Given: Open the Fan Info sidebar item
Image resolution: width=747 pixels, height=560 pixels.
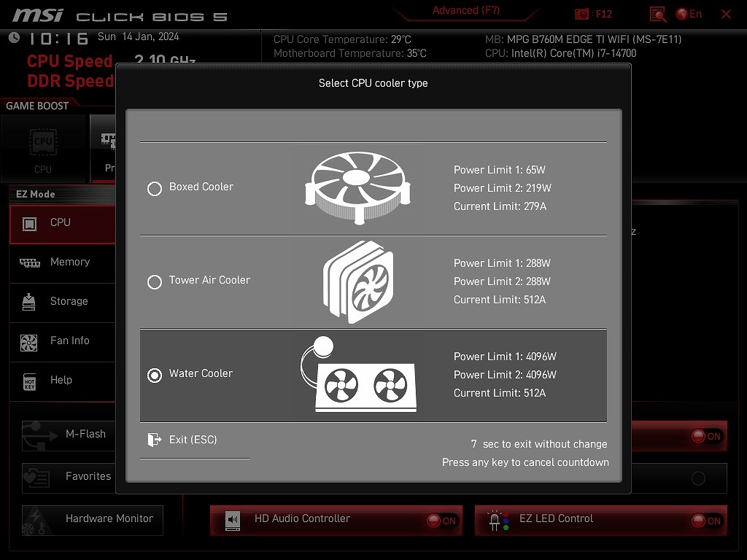Looking at the screenshot, I should pos(63,341).
